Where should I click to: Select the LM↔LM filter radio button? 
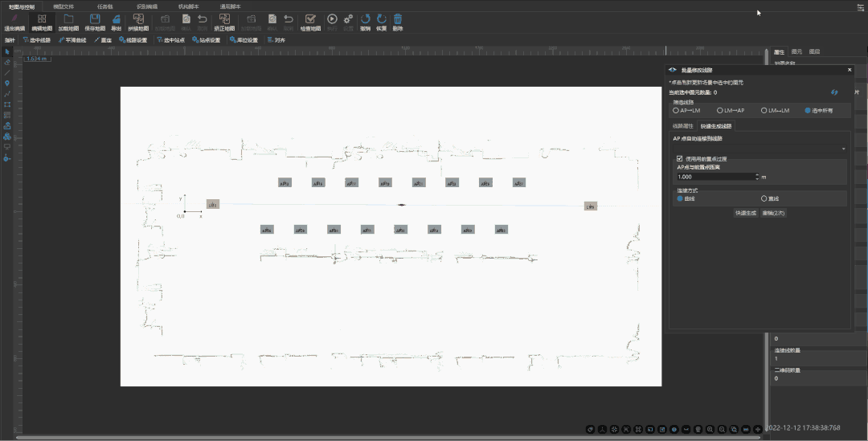pos(764,111)
